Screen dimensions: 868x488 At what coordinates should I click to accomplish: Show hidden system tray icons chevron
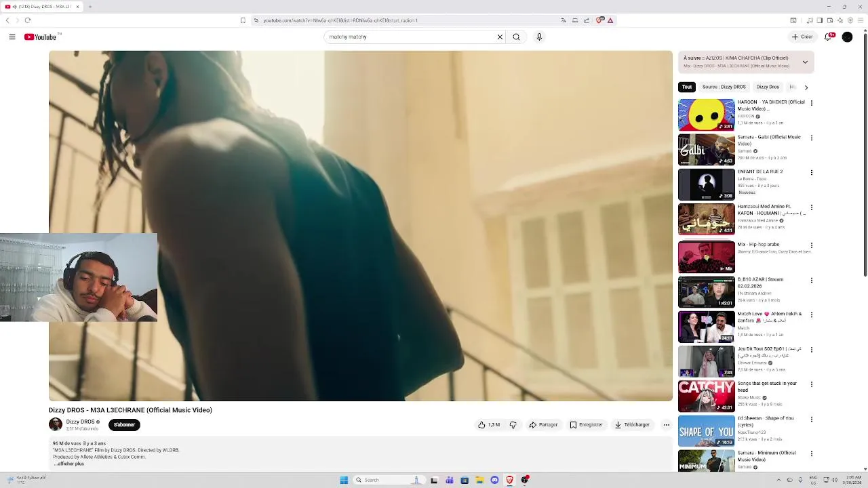[778, 480]
